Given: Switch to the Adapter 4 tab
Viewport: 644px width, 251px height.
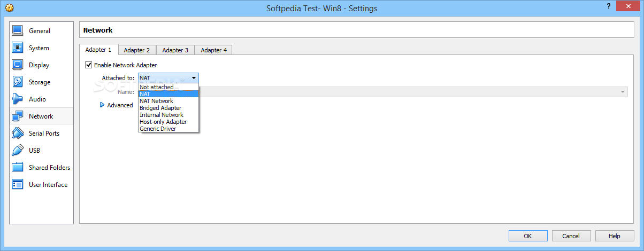Looking at the screenshot, I should coord(213,50).
